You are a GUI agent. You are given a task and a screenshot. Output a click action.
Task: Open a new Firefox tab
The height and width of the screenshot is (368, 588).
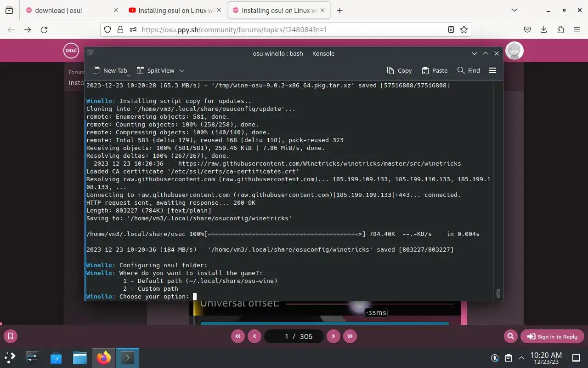pyautogui.click(x=339, y=10)
